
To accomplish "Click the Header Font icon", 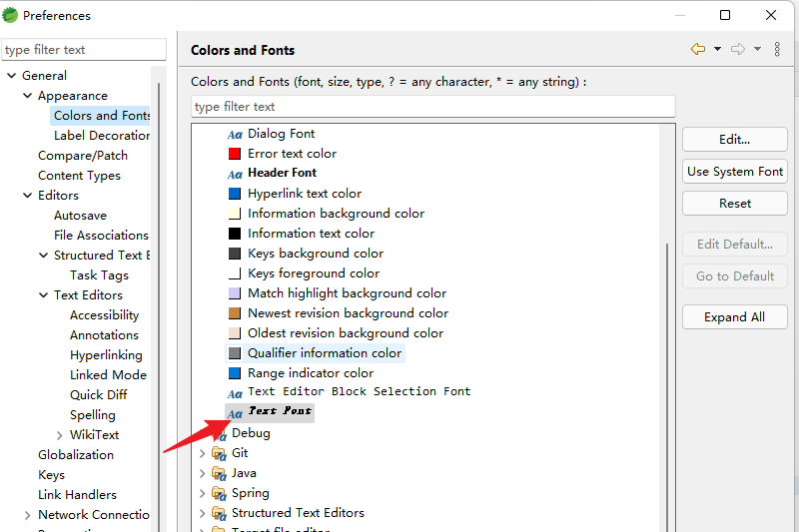I will click(x=235, y=174).
